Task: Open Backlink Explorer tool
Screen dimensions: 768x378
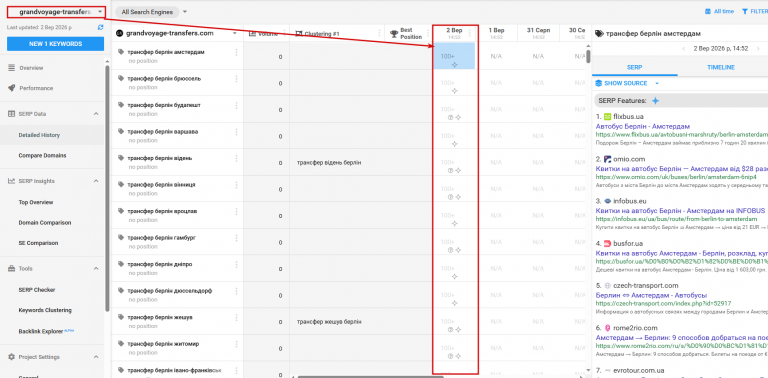Action: tap(41, 331)
